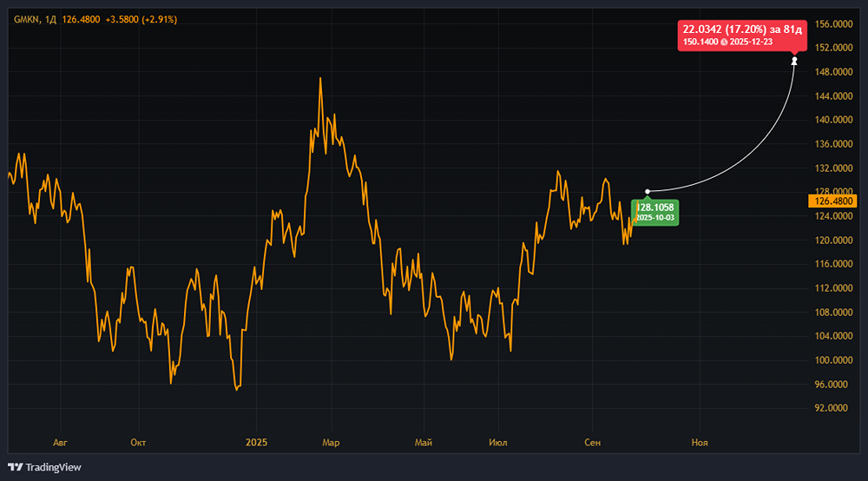The image size is (868, 481).
Task: Click the 152.0000 price axis label
Action: tap(833, 48)
